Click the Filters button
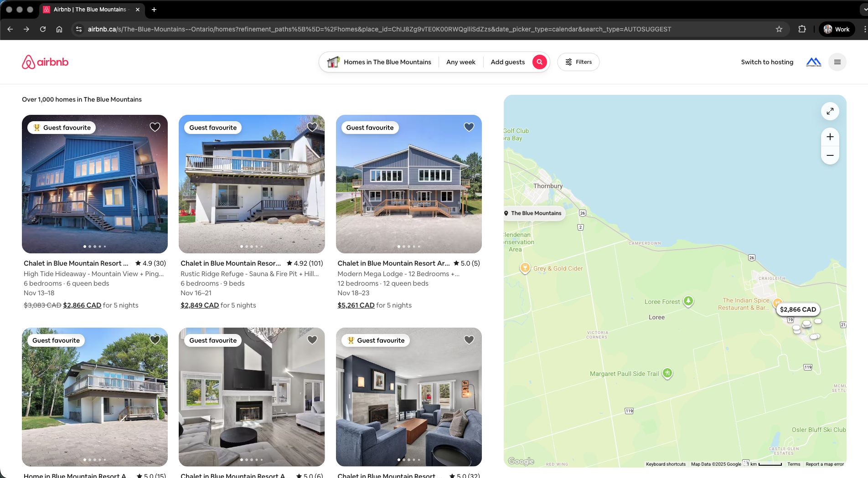The image size is (868, 478). [578, 62]
